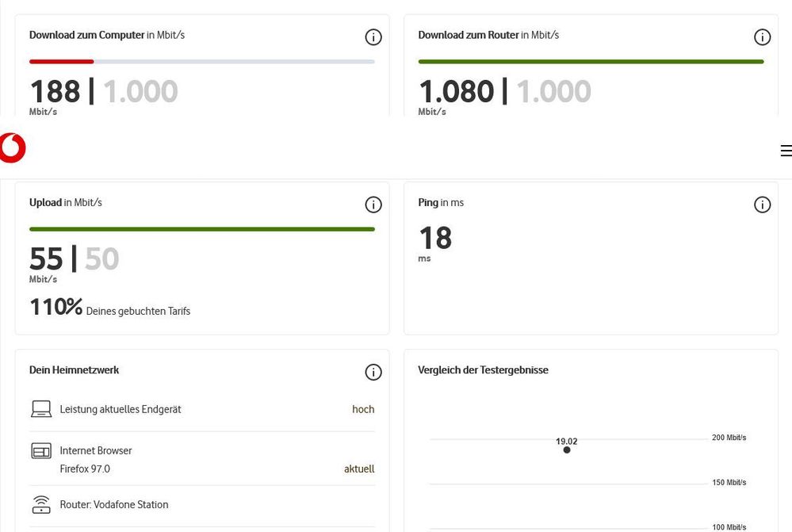This screenshot has width=792, height=532.
Task: Click the red Download zum Computer progress bar
Action: (62, 61)
